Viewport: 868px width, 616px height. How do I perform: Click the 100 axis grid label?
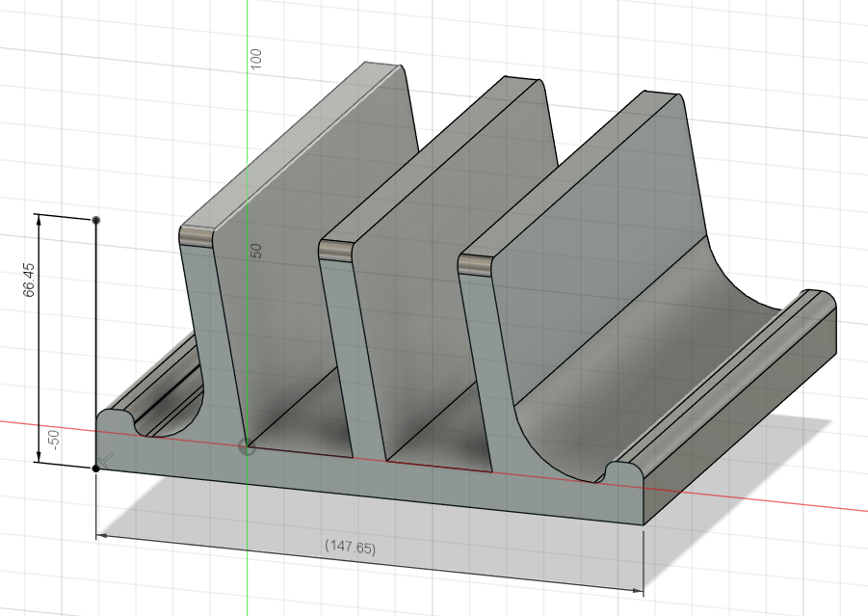[255, 59]
